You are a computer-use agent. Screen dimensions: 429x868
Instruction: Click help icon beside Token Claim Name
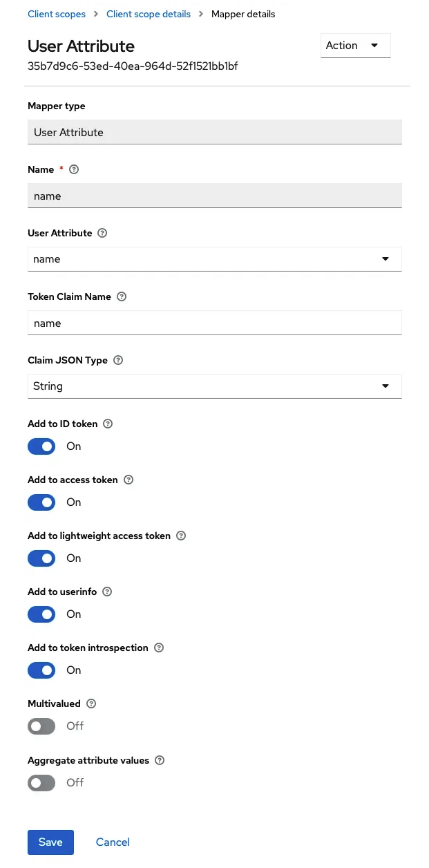[x=122, y=296]
